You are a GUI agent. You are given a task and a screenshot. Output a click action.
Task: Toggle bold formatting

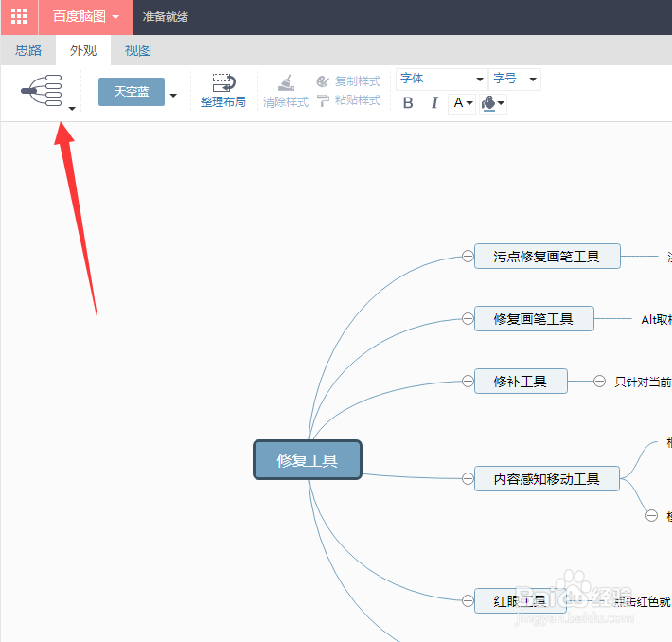pyautogui.click(x=408, y=103)
